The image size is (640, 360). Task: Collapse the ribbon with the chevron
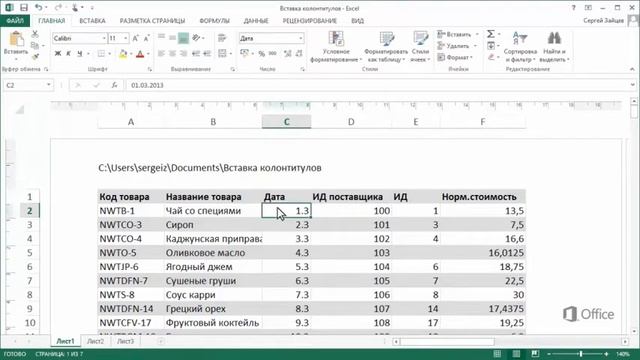[x=632, y=69]
